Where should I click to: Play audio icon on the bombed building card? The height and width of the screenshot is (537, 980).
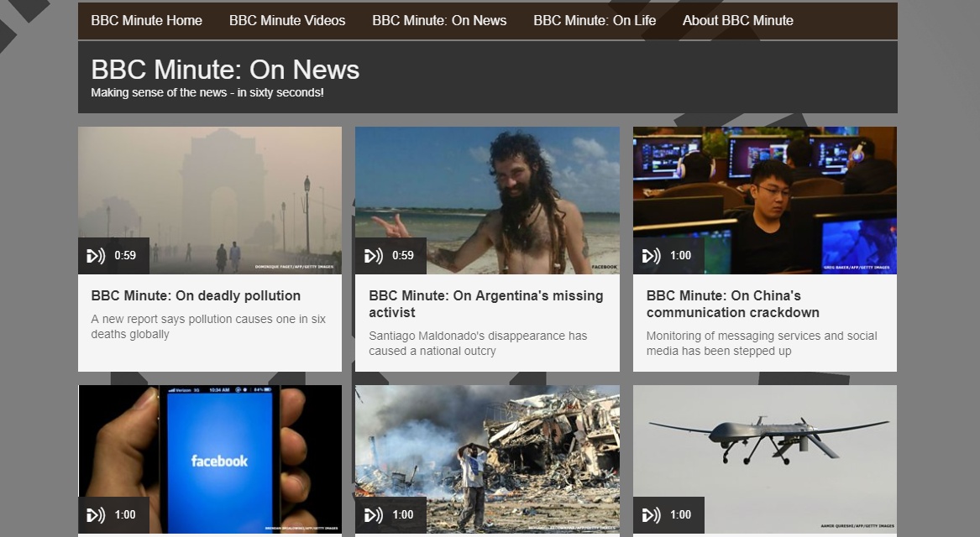(373, 515)
